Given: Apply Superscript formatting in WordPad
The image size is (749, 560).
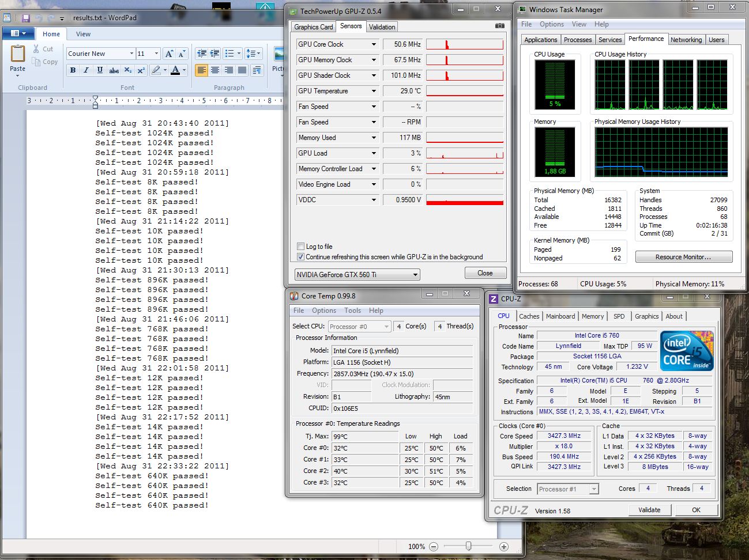Looking at the screenshot, I should pyautogui.click(x=141, y=70).
